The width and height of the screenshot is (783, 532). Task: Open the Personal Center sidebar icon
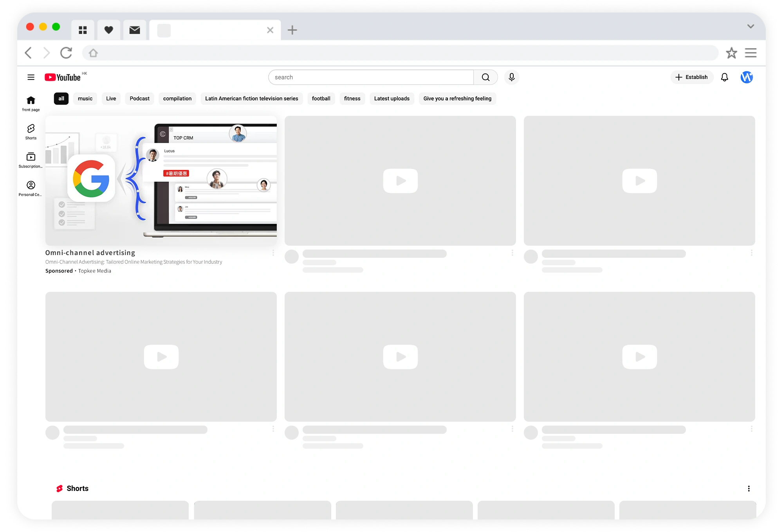click(x=31, y=186)
